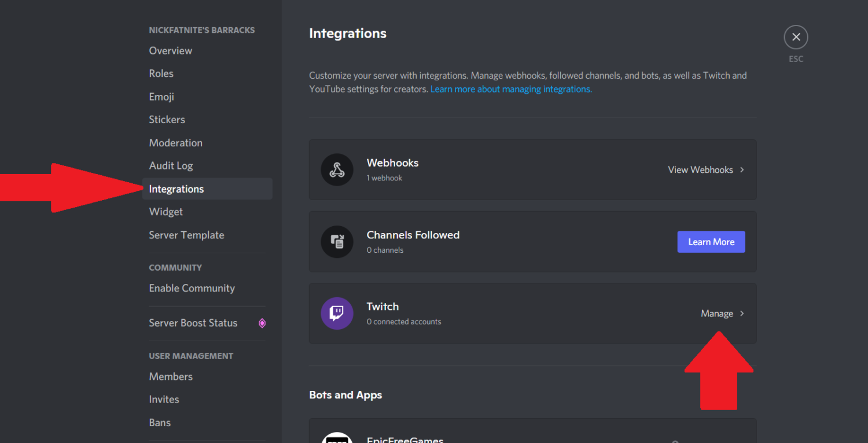Click the '1 webhook' subtitle

click(x=384, y=178)
